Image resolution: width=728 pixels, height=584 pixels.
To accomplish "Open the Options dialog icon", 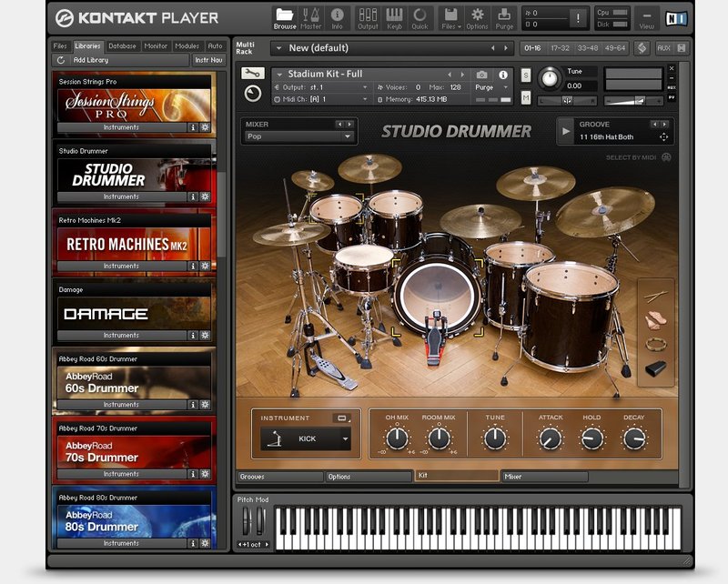I will click(x=479, y=15).
